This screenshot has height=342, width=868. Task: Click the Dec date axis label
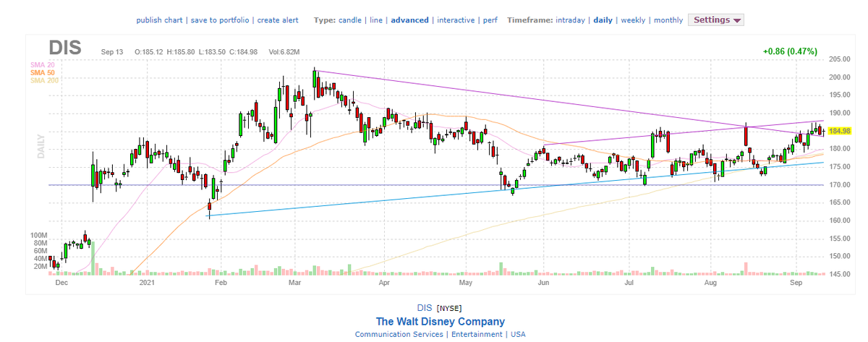[61, 284]
